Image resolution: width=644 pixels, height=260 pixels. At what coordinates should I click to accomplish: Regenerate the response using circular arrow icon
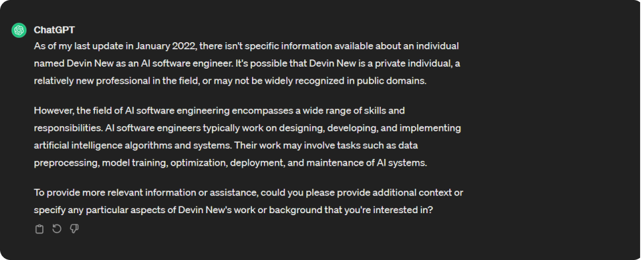pyautogui.click(x=57, y=229)
